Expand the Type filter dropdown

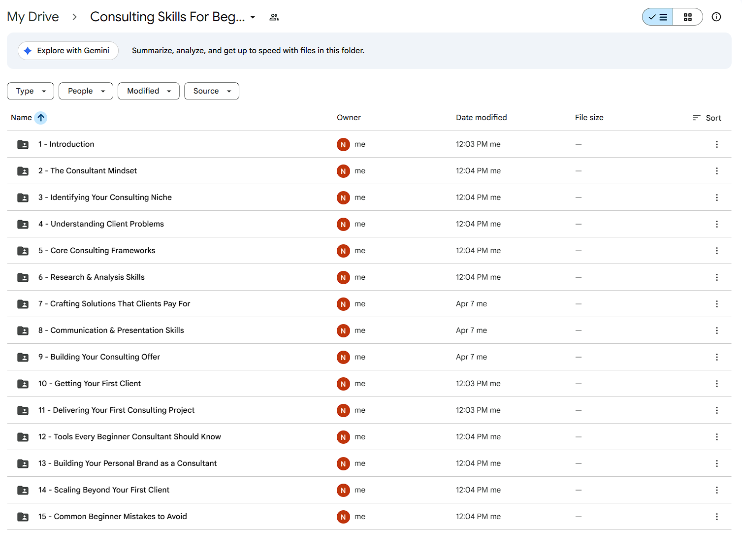click(31, 91)
